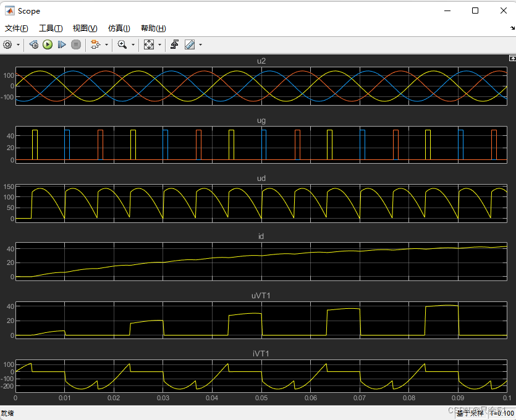Click the '0.09' time axis label
The width and height of the screenshot is (516, 420).
[x=458, y=398]
